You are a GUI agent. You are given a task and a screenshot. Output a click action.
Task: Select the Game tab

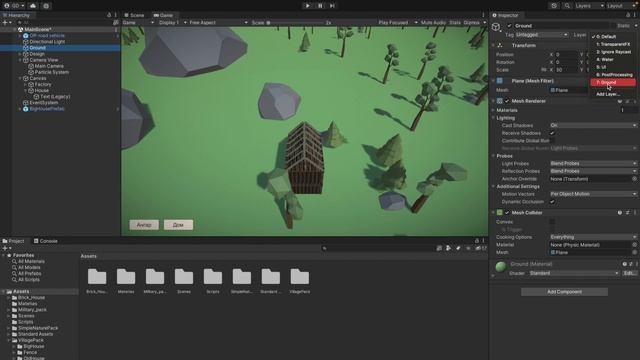point(163,15)
